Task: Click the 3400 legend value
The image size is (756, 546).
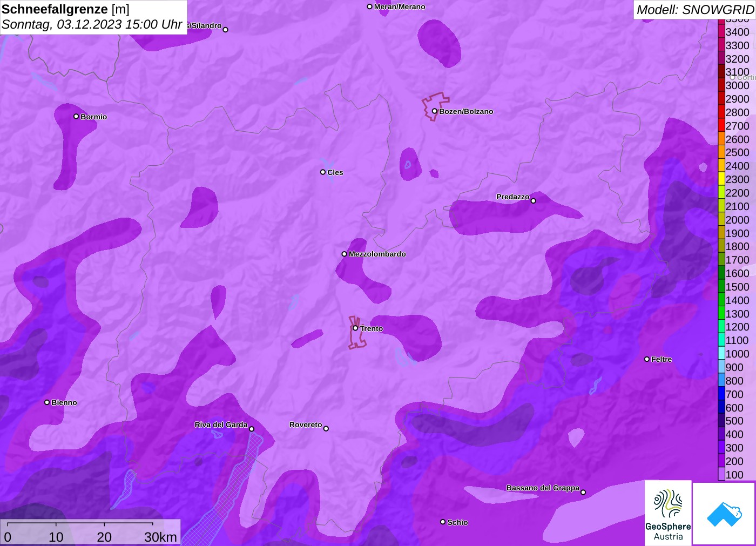Action: tap(737, 32)
